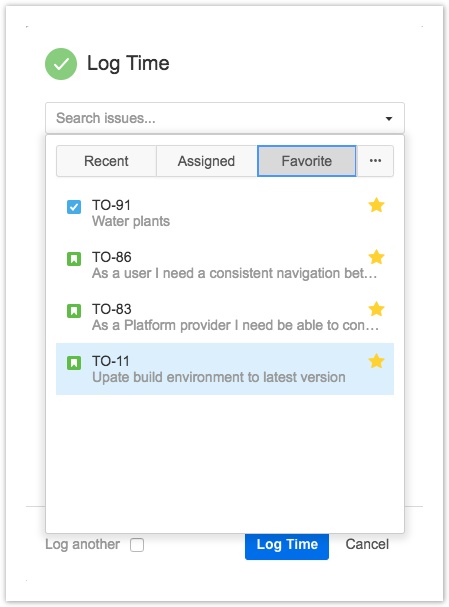Switch to the Assigned tab
This screenshot has width=449, height=607.
(x=206, y=161)
